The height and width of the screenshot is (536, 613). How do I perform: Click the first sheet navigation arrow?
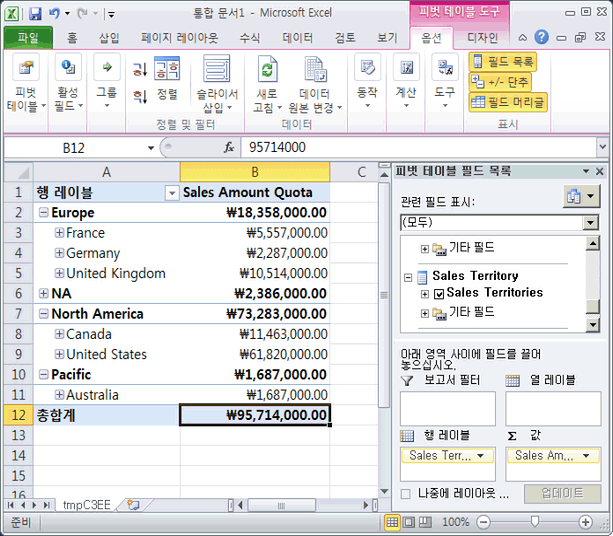pyautogui.click(x=11, y=505)
